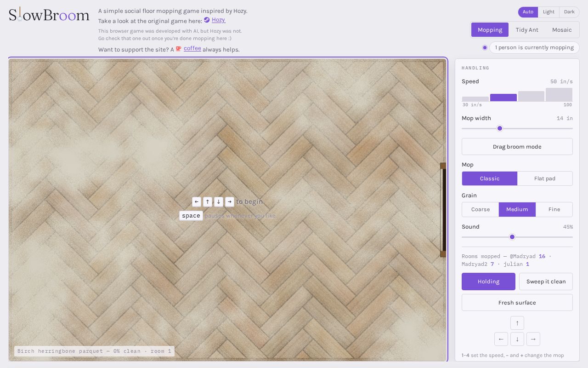Click the SlowBroom logo
588x368 pixels.
tap(49, 15)
